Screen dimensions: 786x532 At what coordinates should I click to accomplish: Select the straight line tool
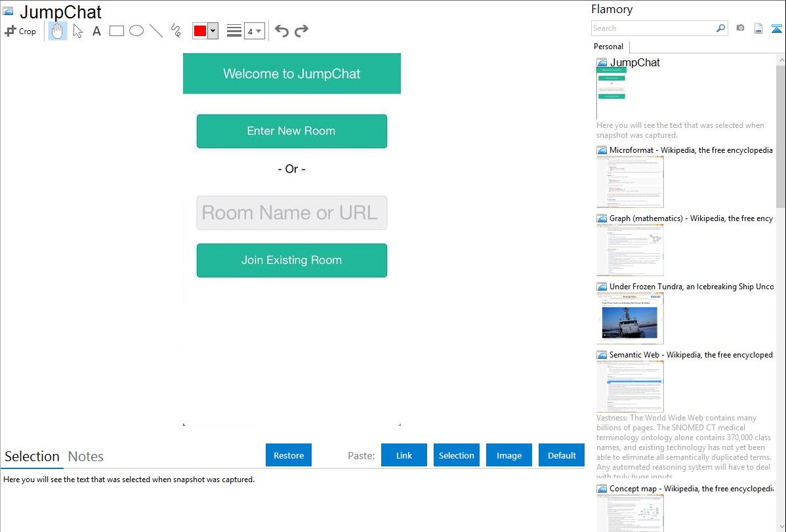point(156,31)
